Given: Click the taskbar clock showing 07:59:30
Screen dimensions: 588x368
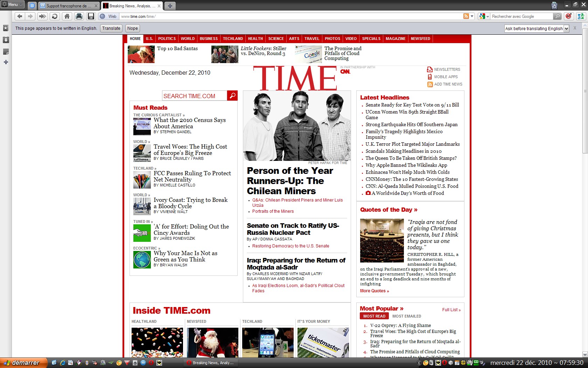Looking at the screenshot, I should coord(537,363).
